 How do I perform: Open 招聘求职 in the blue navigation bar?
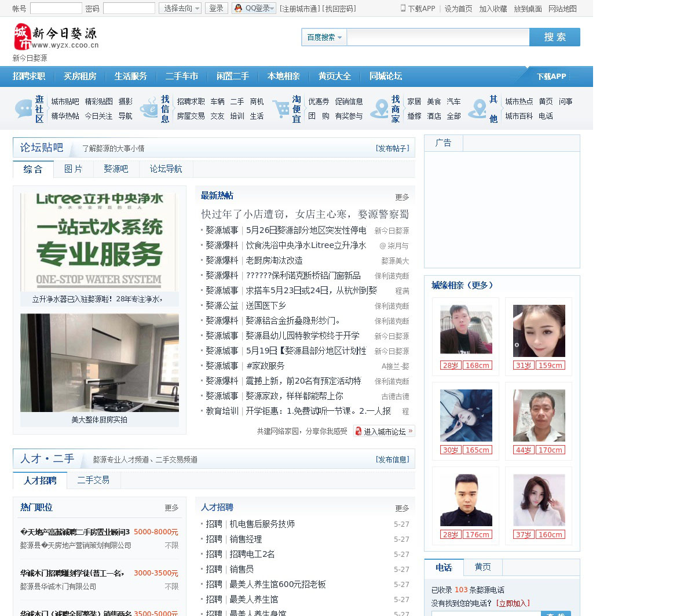pos(29,76)
